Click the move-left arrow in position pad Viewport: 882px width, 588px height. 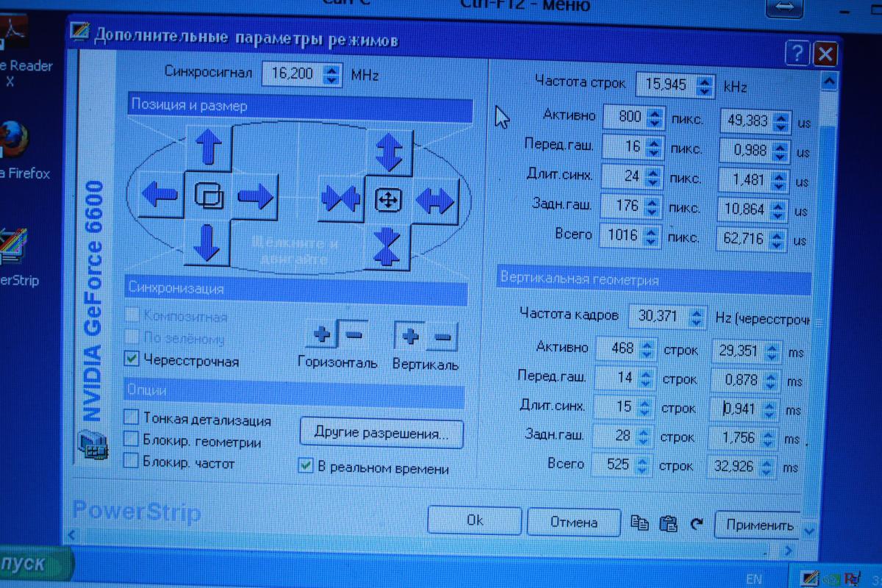click(x=159, y=196)
